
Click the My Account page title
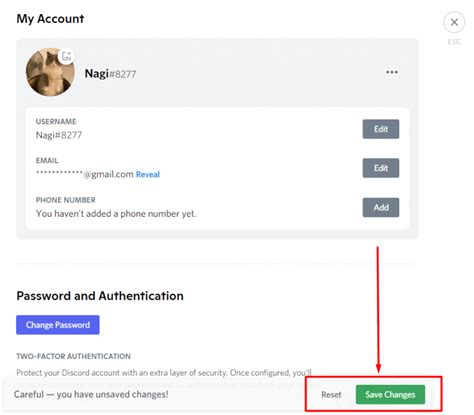pyautogui.click(x=50, y=19)
